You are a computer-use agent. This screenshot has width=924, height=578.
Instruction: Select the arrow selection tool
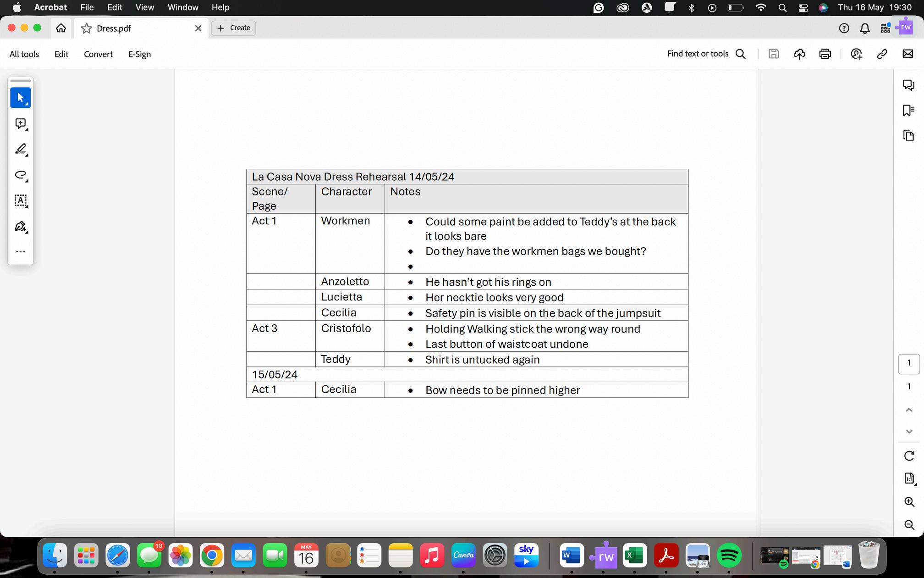tap(20, 98)
